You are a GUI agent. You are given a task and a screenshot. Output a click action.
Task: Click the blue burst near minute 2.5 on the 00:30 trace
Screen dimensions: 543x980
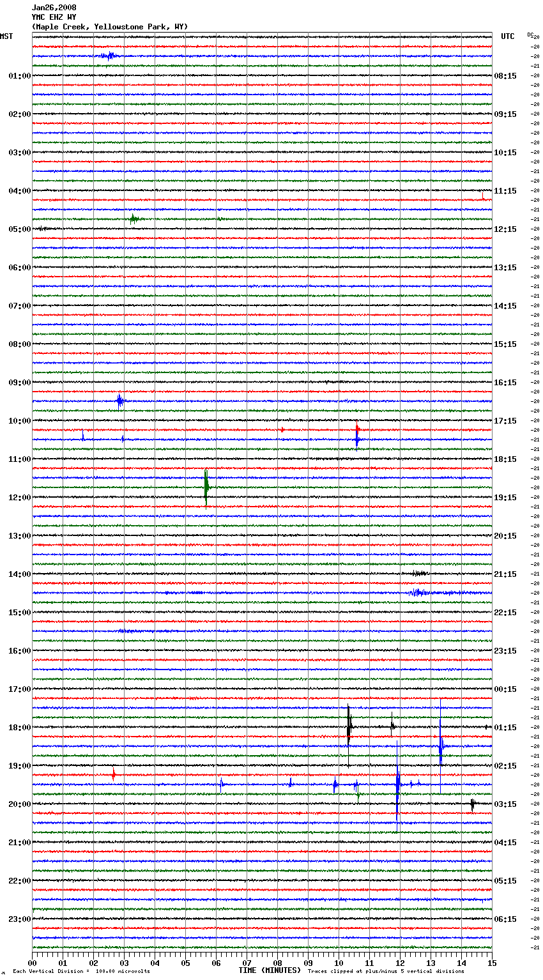(109, 56)
